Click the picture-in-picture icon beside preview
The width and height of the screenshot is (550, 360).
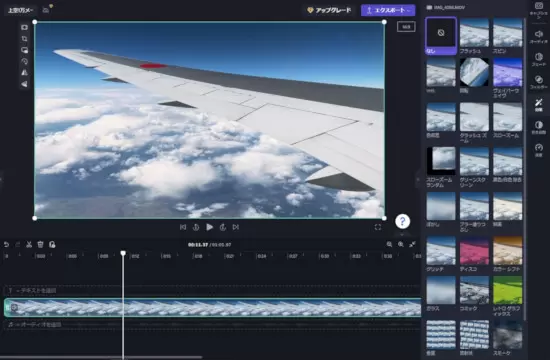[24, 50]
